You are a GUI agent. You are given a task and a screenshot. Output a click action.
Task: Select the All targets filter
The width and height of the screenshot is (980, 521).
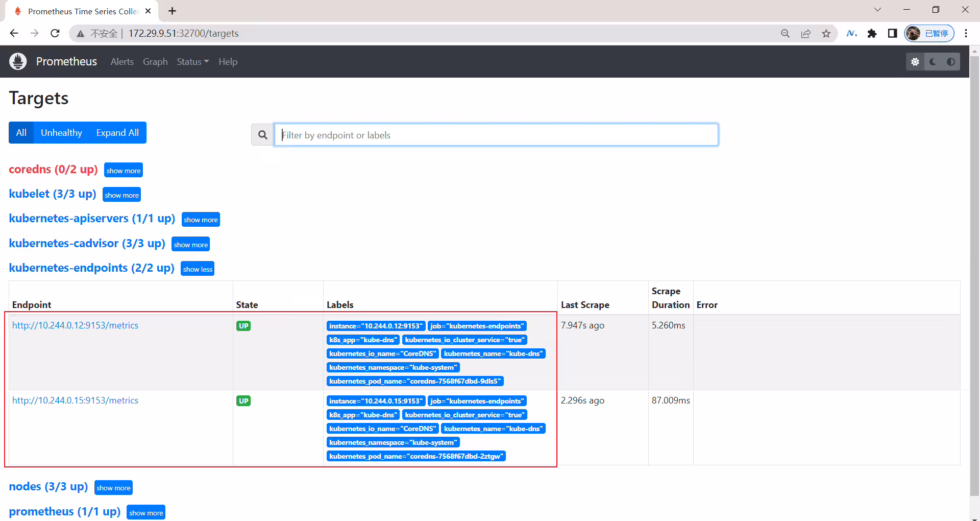[21, 133]
